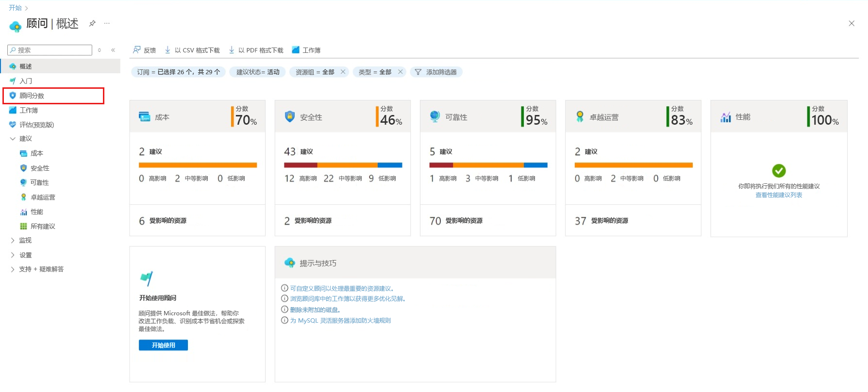This screenshot has width=868, height=392.
Task: Click the Advisor cloud icon beside title
Action: coord(15,26)
